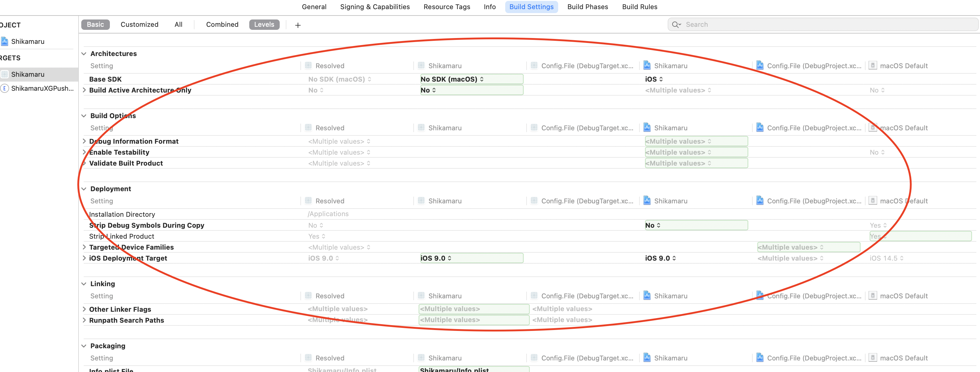The height and width of the screenshot is (372, 980).
Task: Open the Build Phases tab
Action: 587,7
